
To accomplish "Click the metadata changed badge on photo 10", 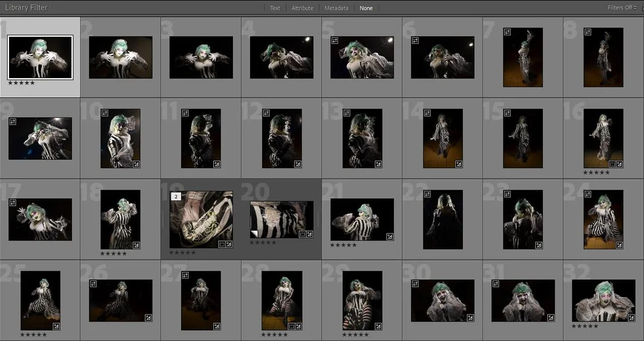I will tap(105, 113).
